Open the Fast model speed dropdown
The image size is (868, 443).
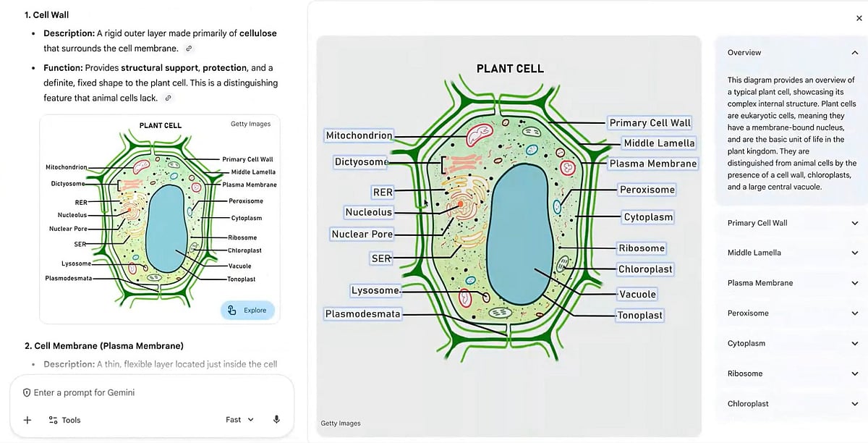click(x=239, y=419)
